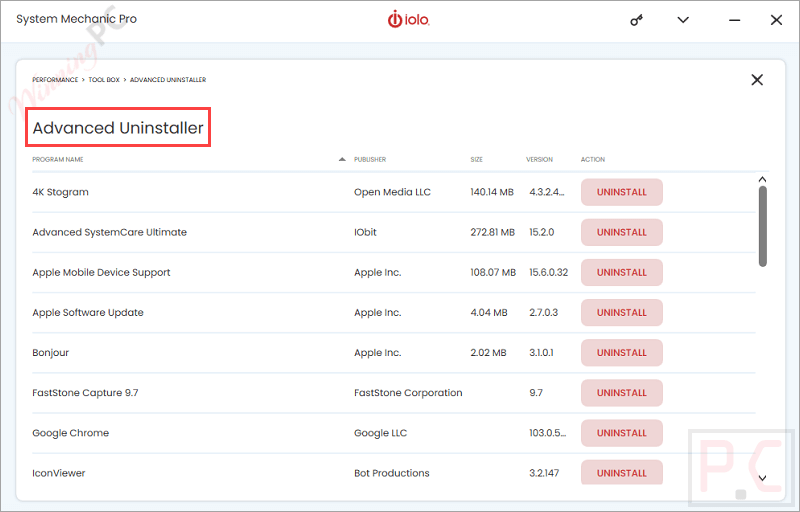This screenshot has width=800, height=512.
Task: Uninstall Google Chrome
Action: pyautogui.click(x=621, y=433)
